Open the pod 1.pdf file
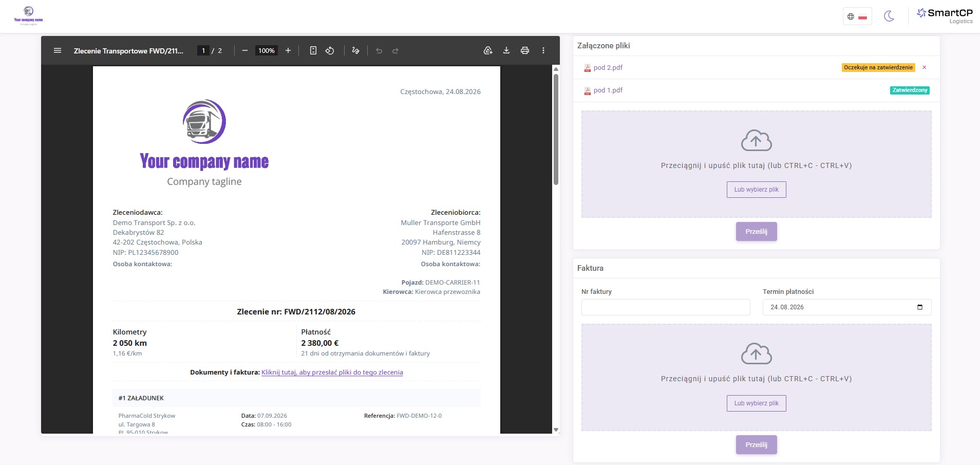 [x=608, y=90]
